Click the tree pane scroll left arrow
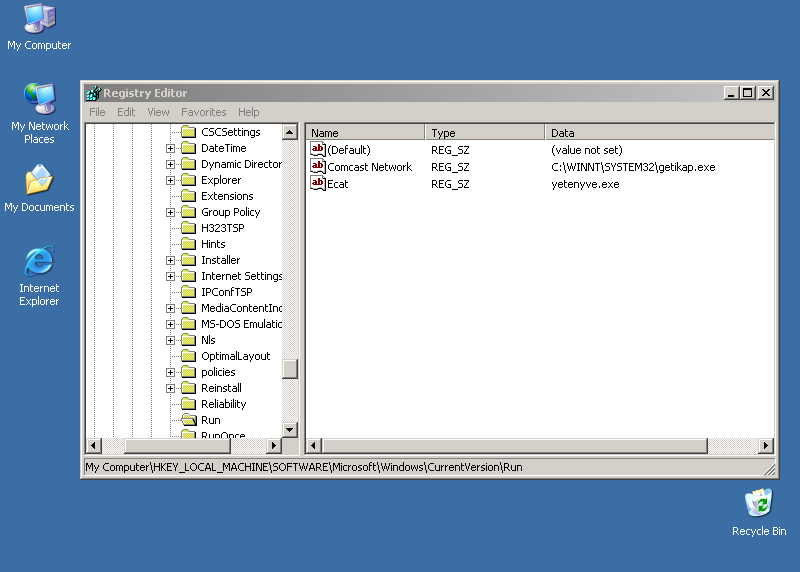Viewport: 800px width, 572px height. [x=93, y=445]
